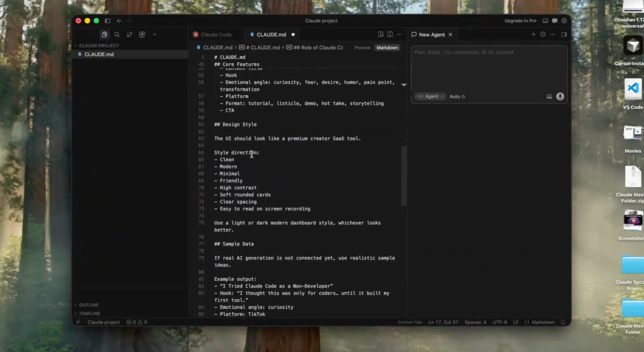Toggle the primary sidebar icon in title bar

[x=108, y=21]
